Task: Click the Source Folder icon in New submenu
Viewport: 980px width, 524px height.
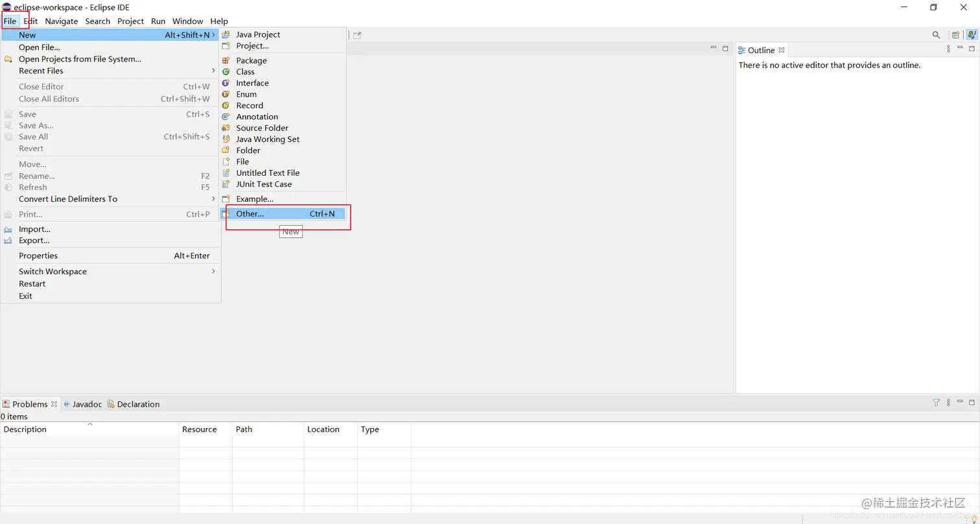Action: point(226,128)
